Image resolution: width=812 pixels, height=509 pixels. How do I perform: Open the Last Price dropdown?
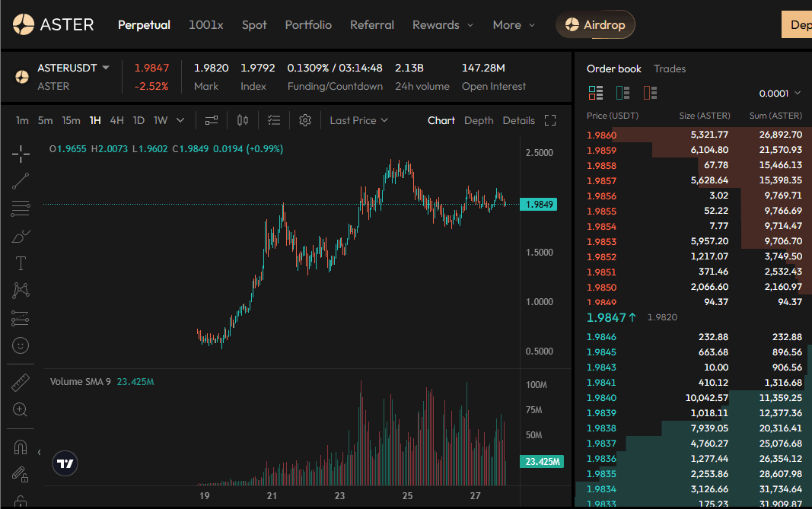359,121
